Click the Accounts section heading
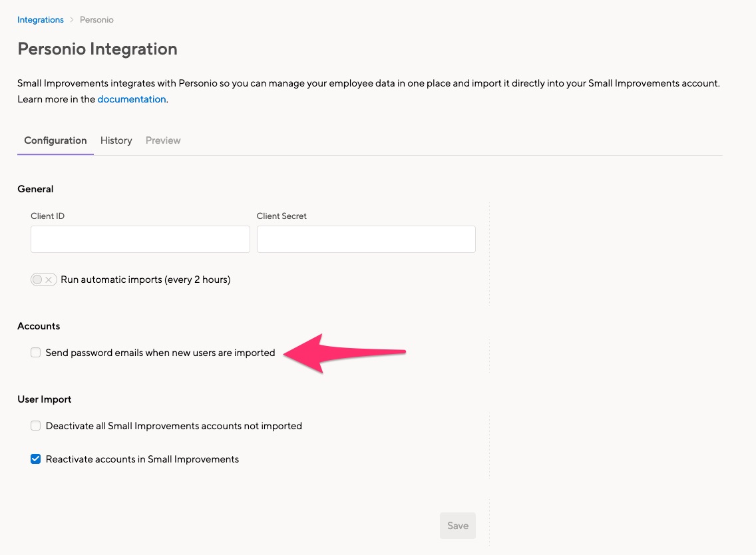Image resolution: width=756 pixels, height=555 pixels. coord(39,326)
